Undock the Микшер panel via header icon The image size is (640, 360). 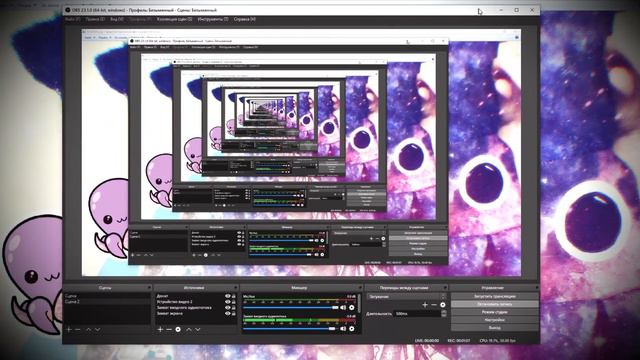[360, 288]
